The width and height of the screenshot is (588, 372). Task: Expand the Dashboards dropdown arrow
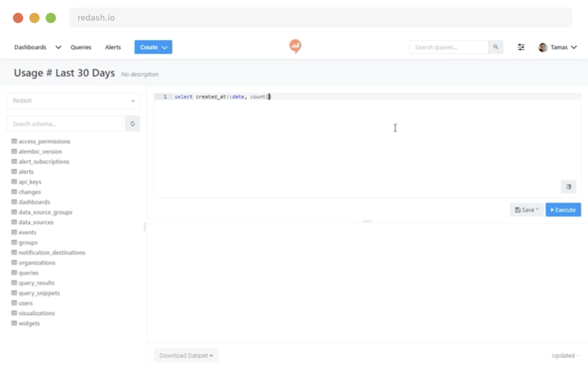click(x=58, y=47)
